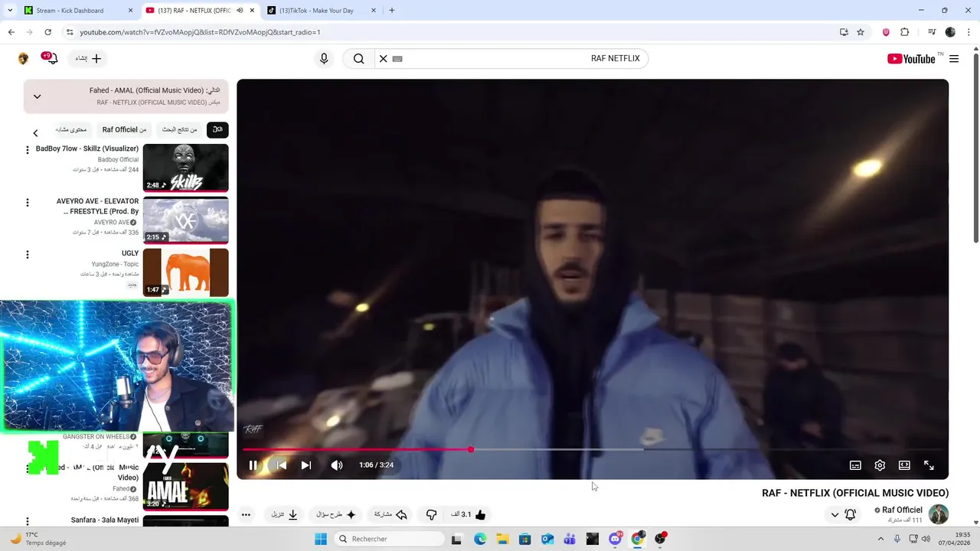
Task: Open the browser extensions puzzle icon
Action: 904,32
